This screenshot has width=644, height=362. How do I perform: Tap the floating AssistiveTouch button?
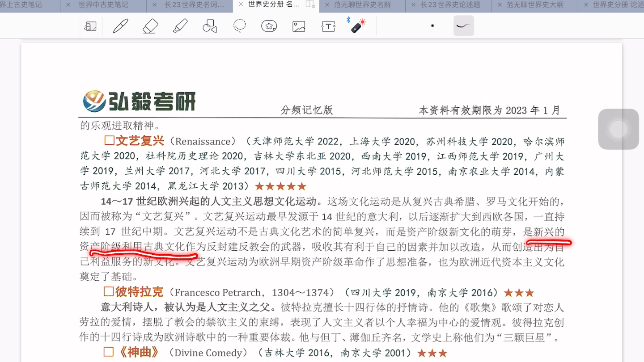click(x=619, y=129)
